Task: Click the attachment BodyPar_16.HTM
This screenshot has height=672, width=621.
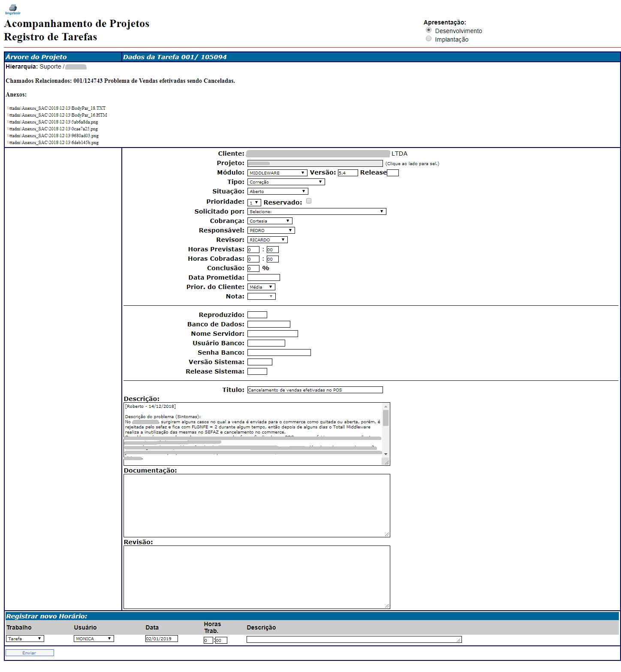Action: pyautogui.click(x=57, y=115)
